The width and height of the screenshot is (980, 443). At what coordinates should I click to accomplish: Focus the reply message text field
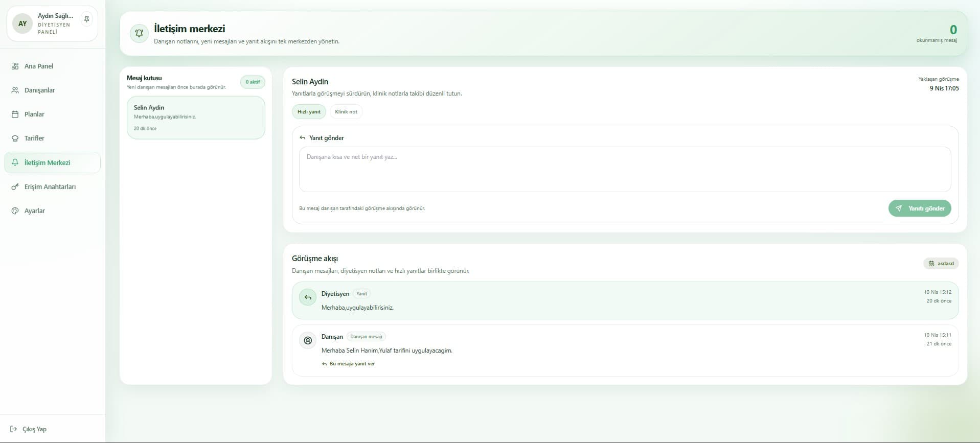tap(624, 170)
